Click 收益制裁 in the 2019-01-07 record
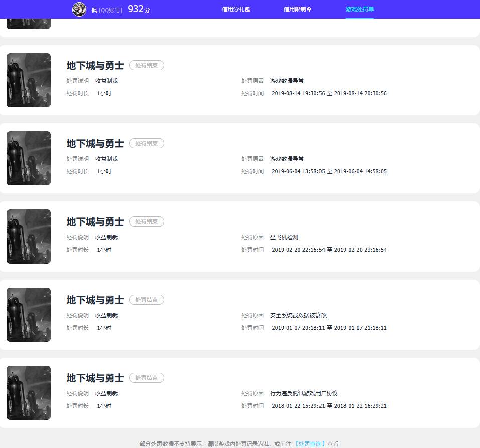Viewport: 480px width, 448px height. pos(106,315)
